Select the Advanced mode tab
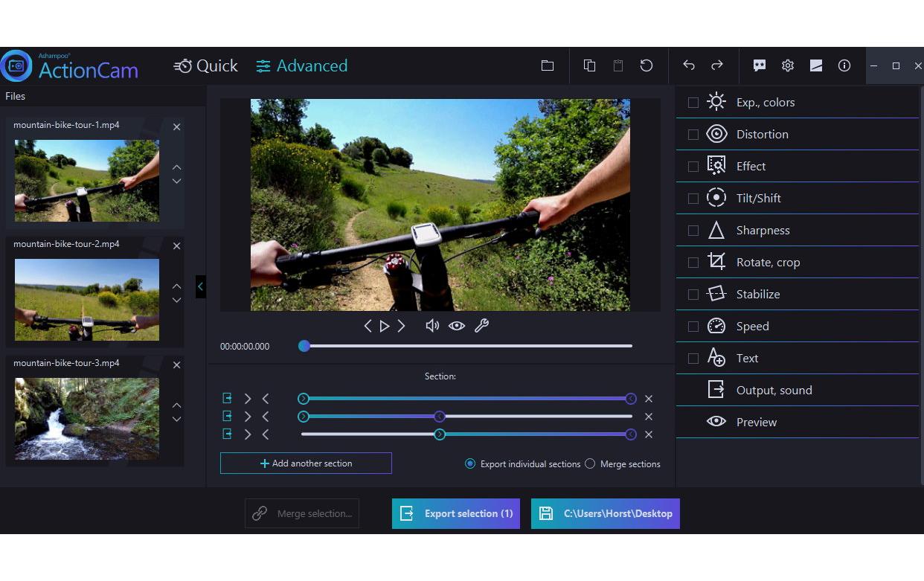 302,66
